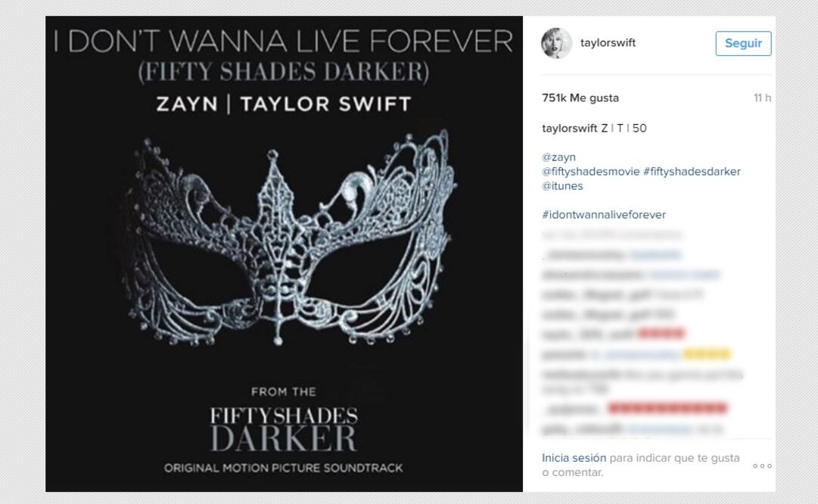Click the I Don't Wanna Live Forever title

(x=284, y=42)
